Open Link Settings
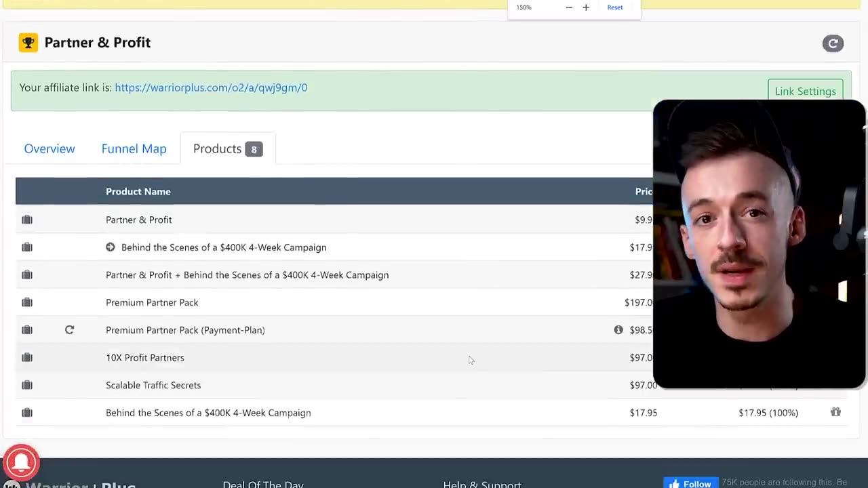The height and width of the screenshot is (488, 868). 805,91
